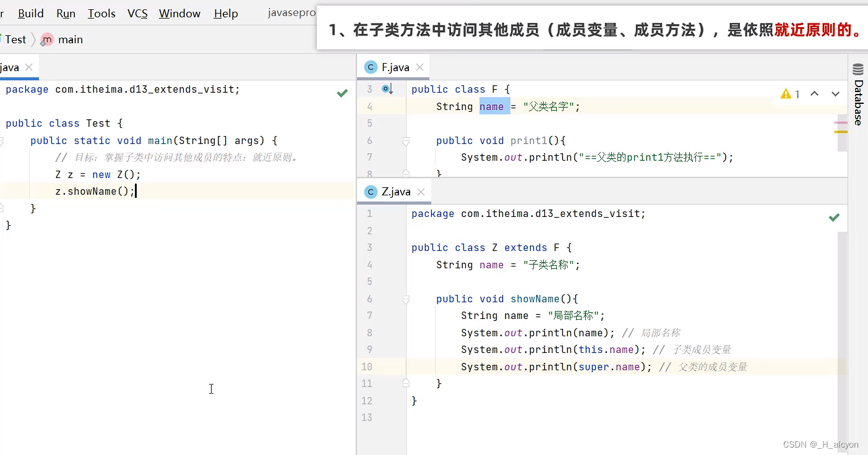Open the Window menu
The height and width of the screenshot is (455, 868).
point(179,13)
